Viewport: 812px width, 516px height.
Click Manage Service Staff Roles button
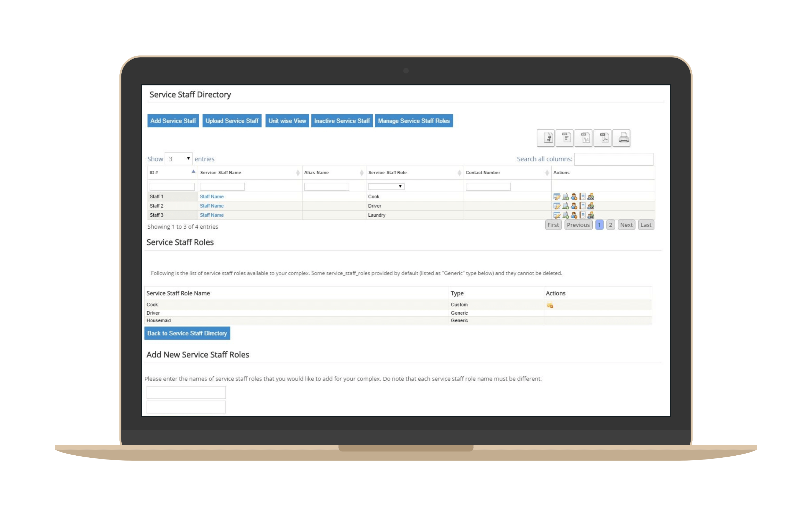(x=414, y=121)
